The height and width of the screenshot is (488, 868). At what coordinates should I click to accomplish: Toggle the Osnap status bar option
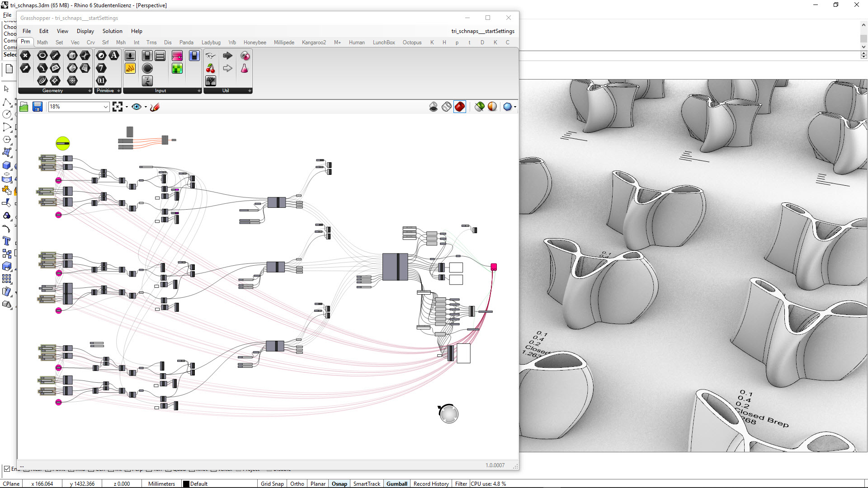click(x=339, y=483)
